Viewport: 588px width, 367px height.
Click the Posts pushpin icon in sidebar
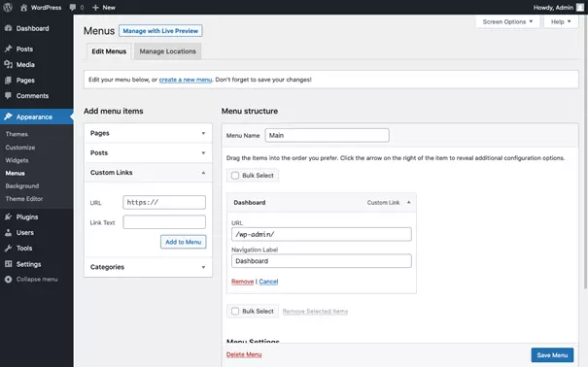[8, 49]
